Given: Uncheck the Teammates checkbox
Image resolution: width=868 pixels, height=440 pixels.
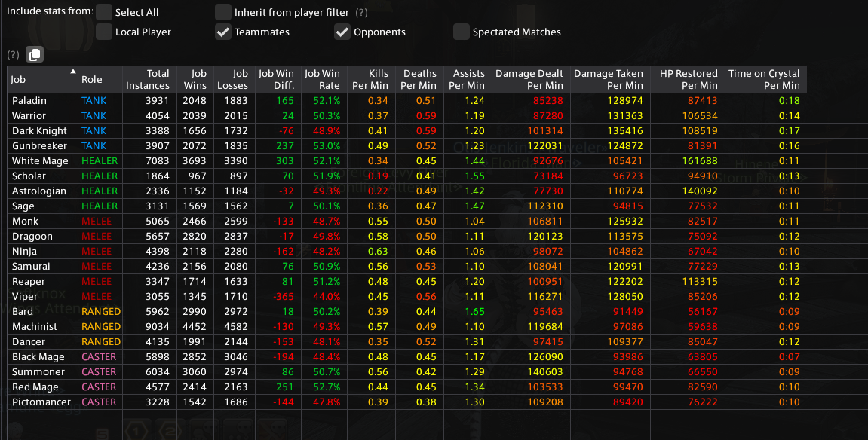Looking at the screenshot, I should (x=223, y=32).
